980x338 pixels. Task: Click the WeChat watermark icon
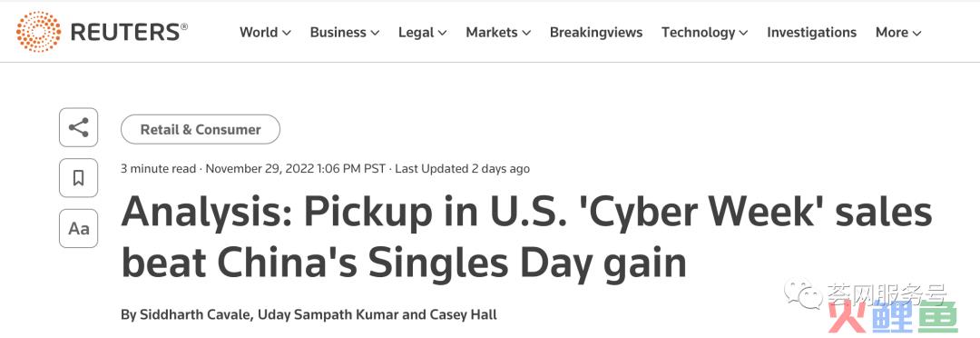pos(804,294)
